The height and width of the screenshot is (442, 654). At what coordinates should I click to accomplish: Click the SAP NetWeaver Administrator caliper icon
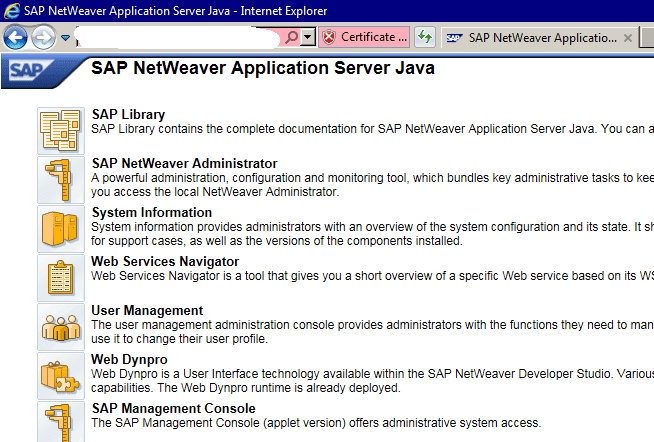click(x=61, y=180)
